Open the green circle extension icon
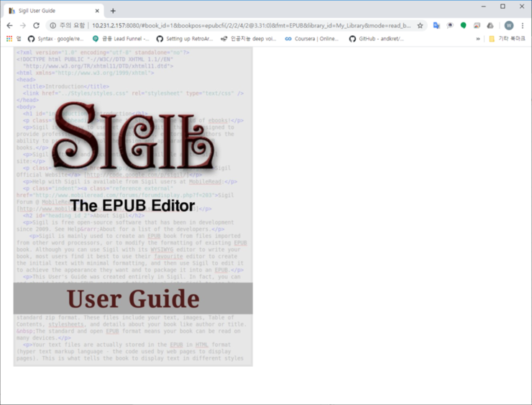Screen dimensions: 532x405 pos(463,25)
